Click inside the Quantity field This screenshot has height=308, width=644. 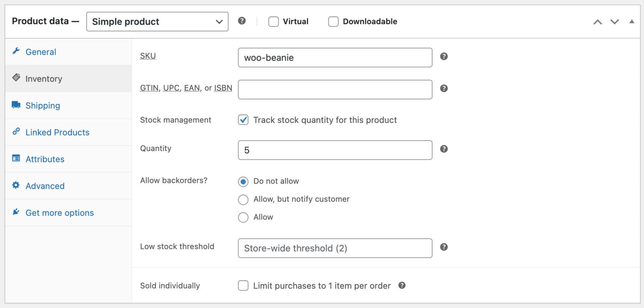[x=334, y=150]
